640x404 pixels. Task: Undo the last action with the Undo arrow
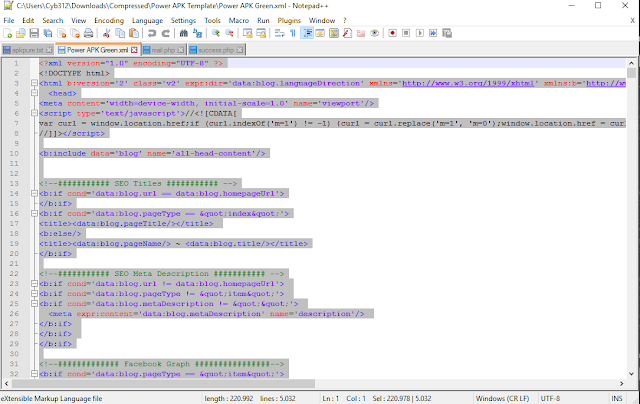(x=152, y=33)
